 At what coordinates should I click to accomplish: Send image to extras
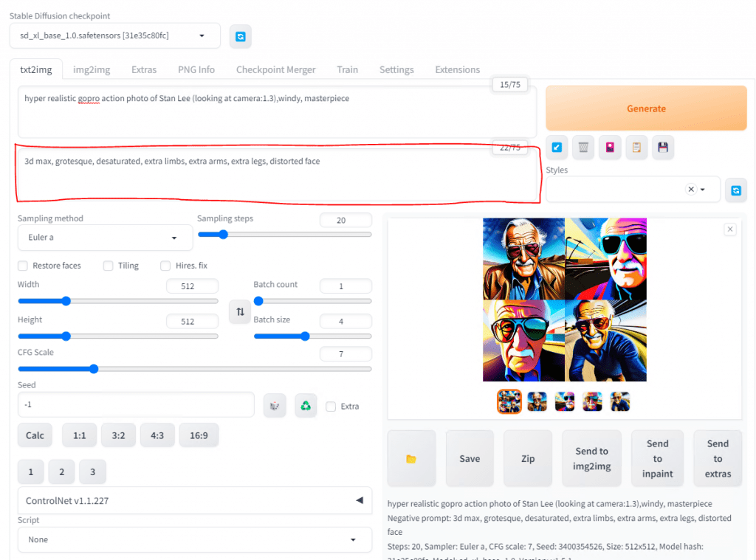pyautogui.click(x=718, y=459)
